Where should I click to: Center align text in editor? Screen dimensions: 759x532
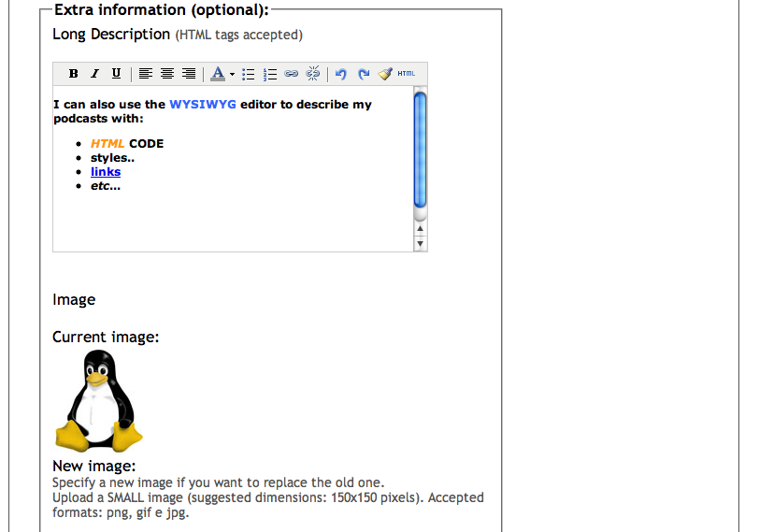tap(167, 74)
